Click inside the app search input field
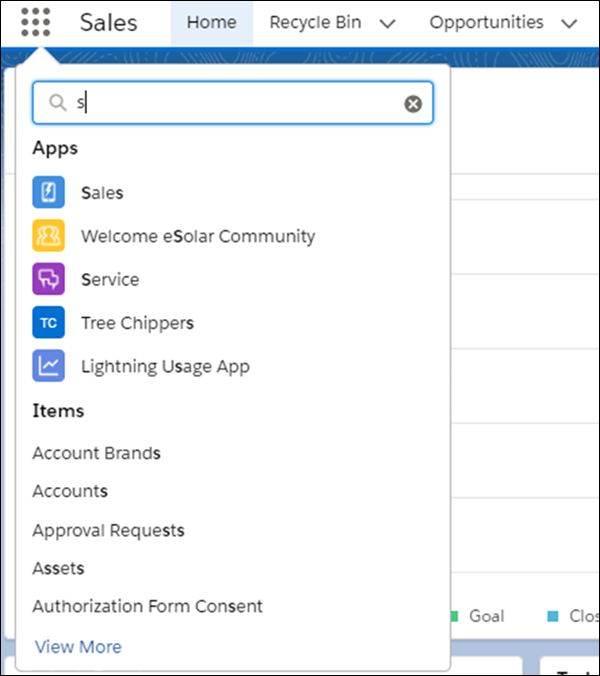Image resolution: width=600 pixels, height=676 pixels. pyautogui.click(x=233, y=103)
